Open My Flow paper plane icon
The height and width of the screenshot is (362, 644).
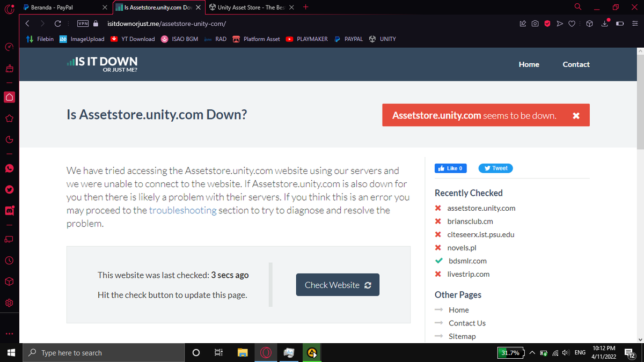click(560, 24)
